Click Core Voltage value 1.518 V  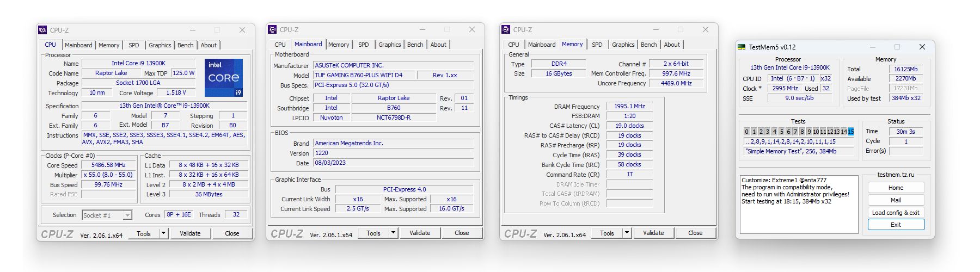176,93
